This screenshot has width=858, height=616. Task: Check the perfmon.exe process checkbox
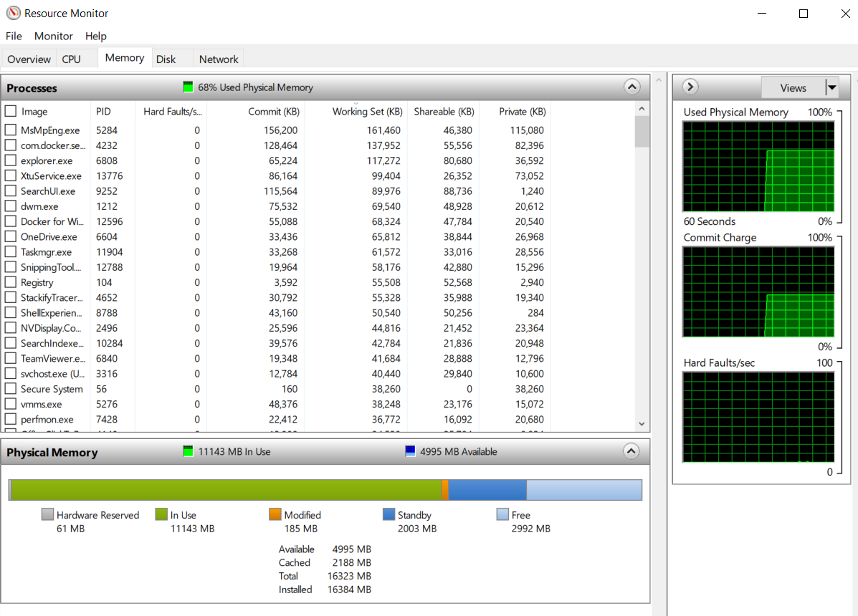pyautogui.click(x=11, y=419)
